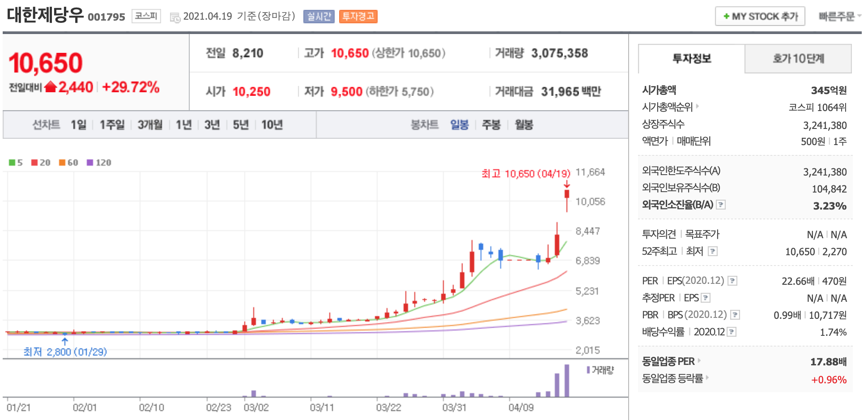The image size is (868, 420).
Task: Click the red up-arrow beside 2,440
Action: click(x=51, y=86)
